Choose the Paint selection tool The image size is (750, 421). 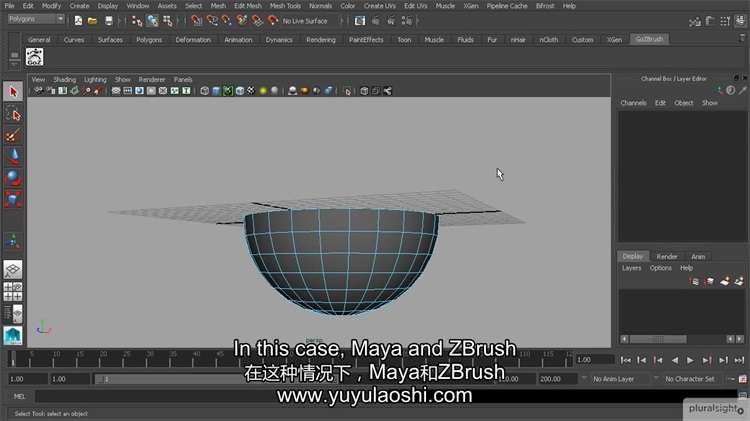click(x=13, y=136)
